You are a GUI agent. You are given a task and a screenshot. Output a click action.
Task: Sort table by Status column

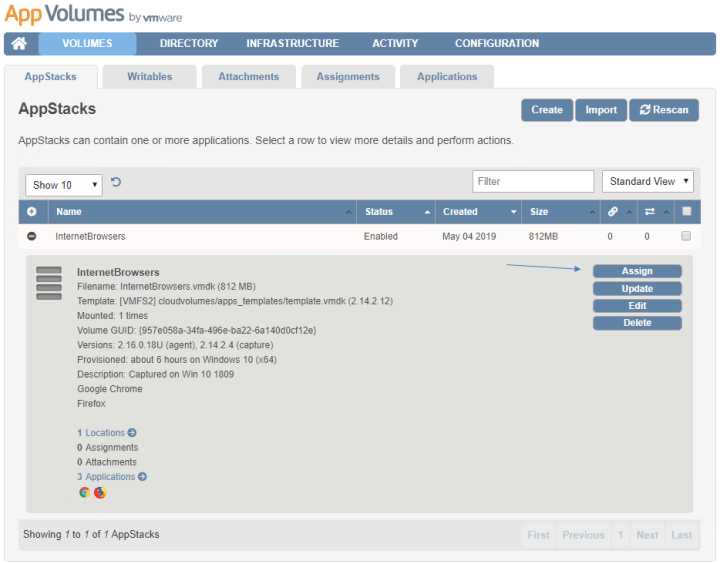396,212
